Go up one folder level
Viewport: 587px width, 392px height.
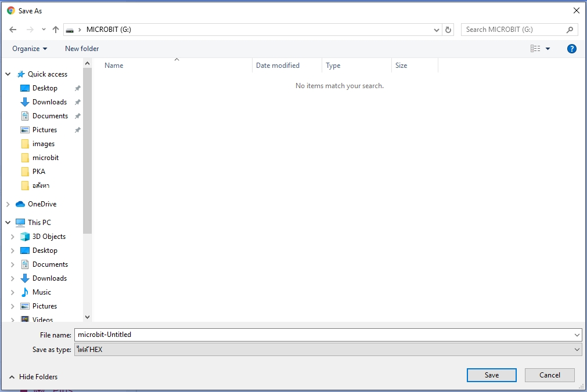tap(56, 30)
